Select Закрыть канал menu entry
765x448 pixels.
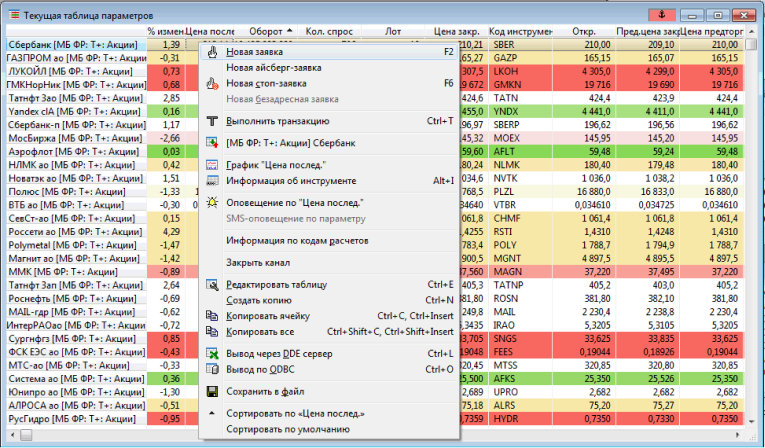click(x=258, y=263)
